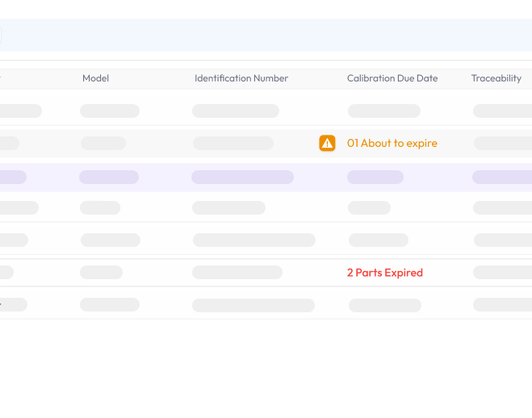Click the '2 Parts Expired' status text
Screen dimensions: 532x418
385,273
